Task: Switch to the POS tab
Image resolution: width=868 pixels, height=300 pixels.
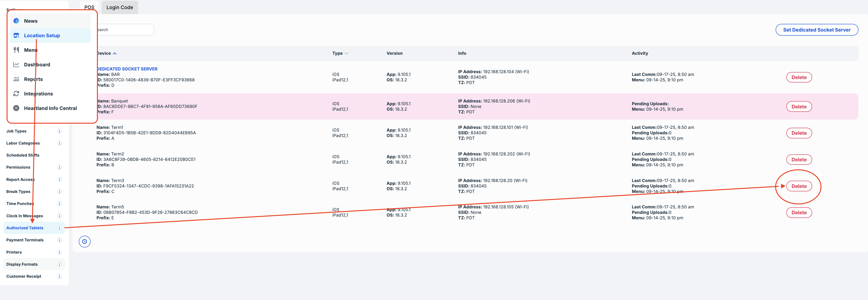Action: pos(89,7)
